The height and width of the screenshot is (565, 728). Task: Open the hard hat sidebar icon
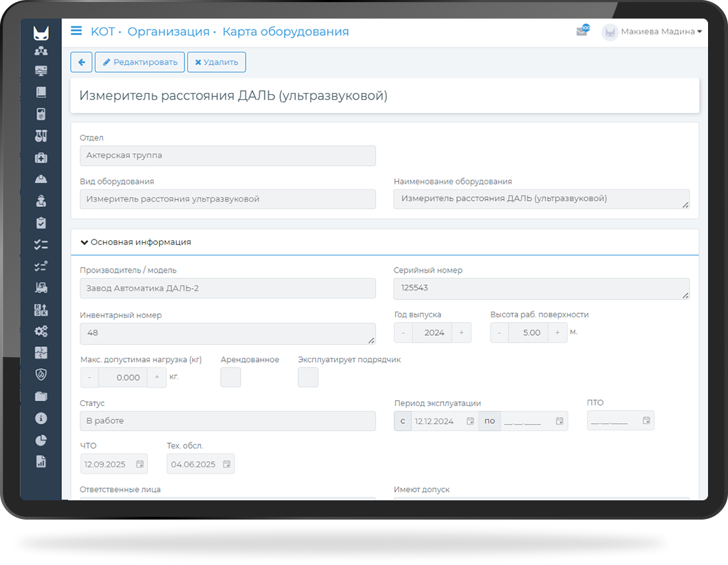tap(41, 179)
